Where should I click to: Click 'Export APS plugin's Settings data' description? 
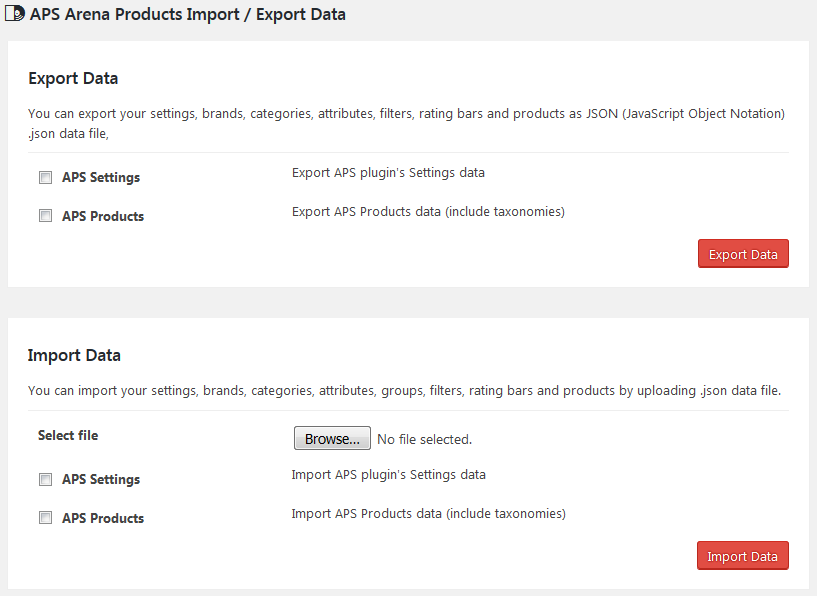click(x=388, y=173)
